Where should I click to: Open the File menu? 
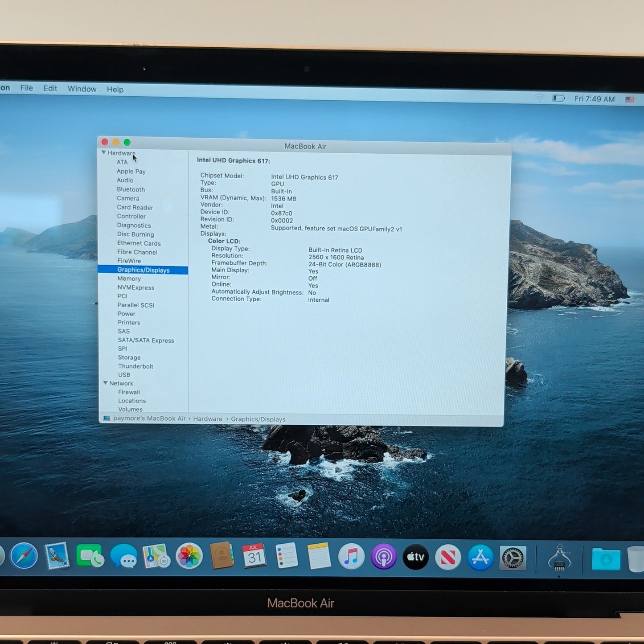pos(27,88)
